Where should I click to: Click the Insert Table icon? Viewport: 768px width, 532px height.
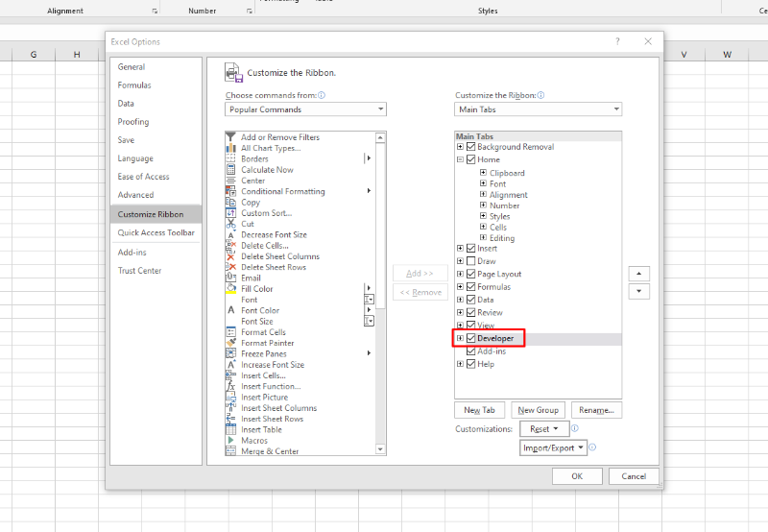230,429
